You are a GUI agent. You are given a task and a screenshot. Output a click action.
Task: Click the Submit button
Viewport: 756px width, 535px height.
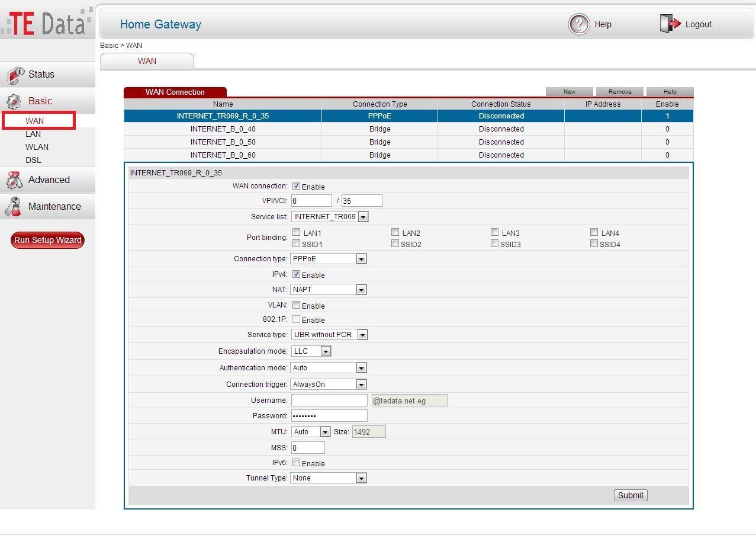point(630,495)
